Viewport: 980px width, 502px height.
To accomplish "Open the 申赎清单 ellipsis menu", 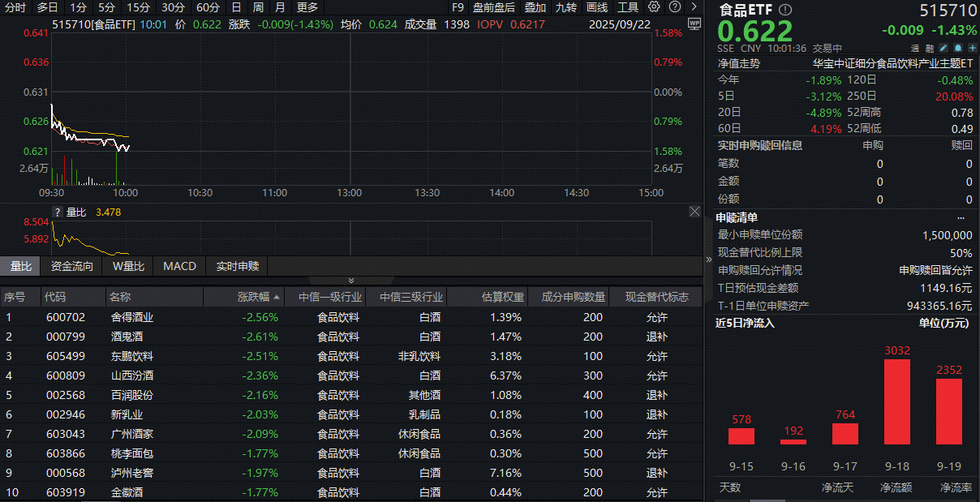I will pos(961,217).
